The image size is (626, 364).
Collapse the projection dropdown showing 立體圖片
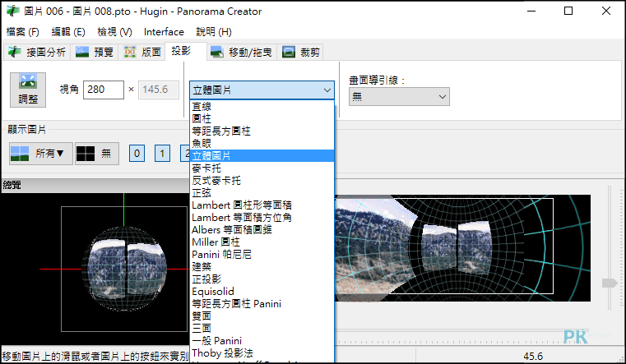click(262, 90)
